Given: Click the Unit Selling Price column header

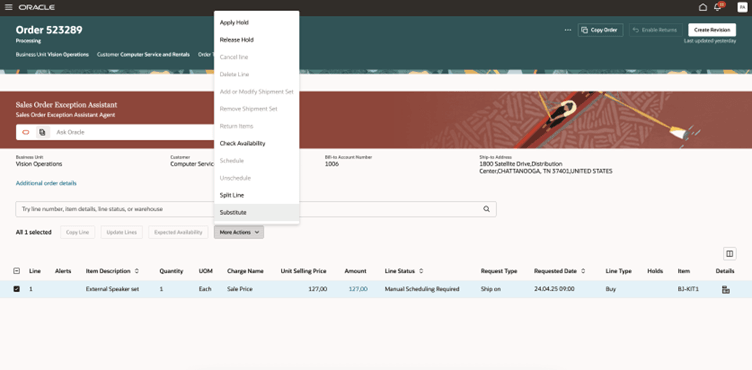Looking at the screenshot, I should (304, 271).
